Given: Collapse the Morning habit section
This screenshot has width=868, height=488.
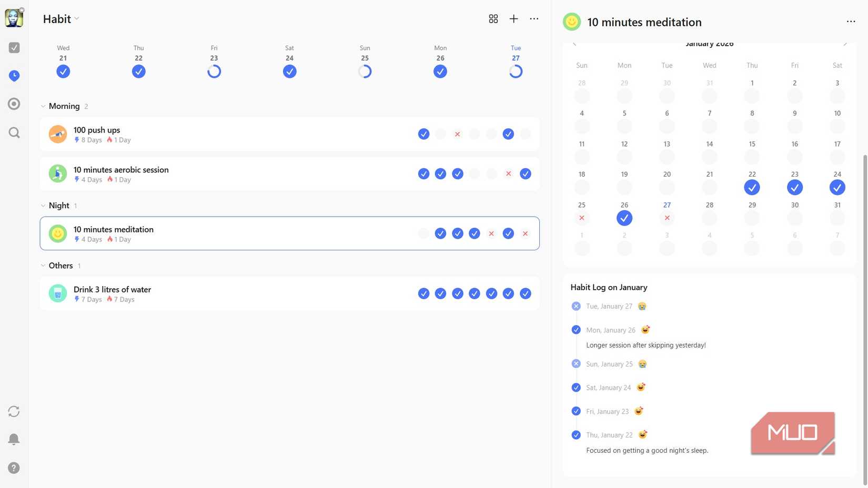Looking at the screenshot, I should (x=43, y=106).
